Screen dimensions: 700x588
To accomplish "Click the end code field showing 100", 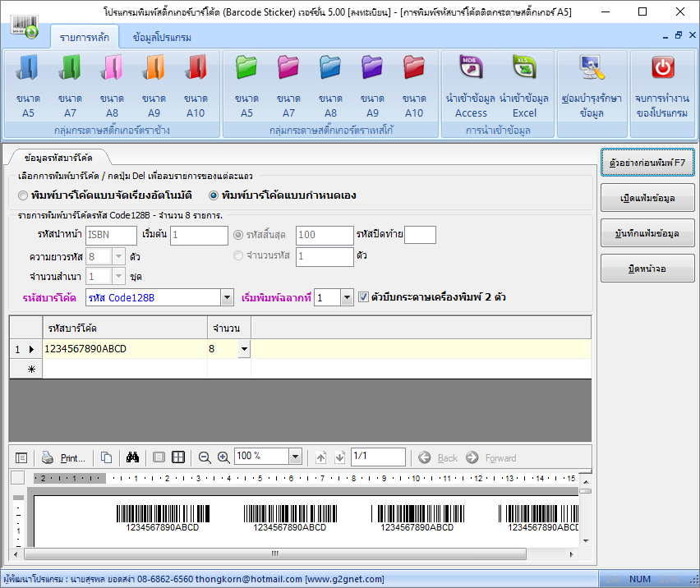I will pos(325,235).
